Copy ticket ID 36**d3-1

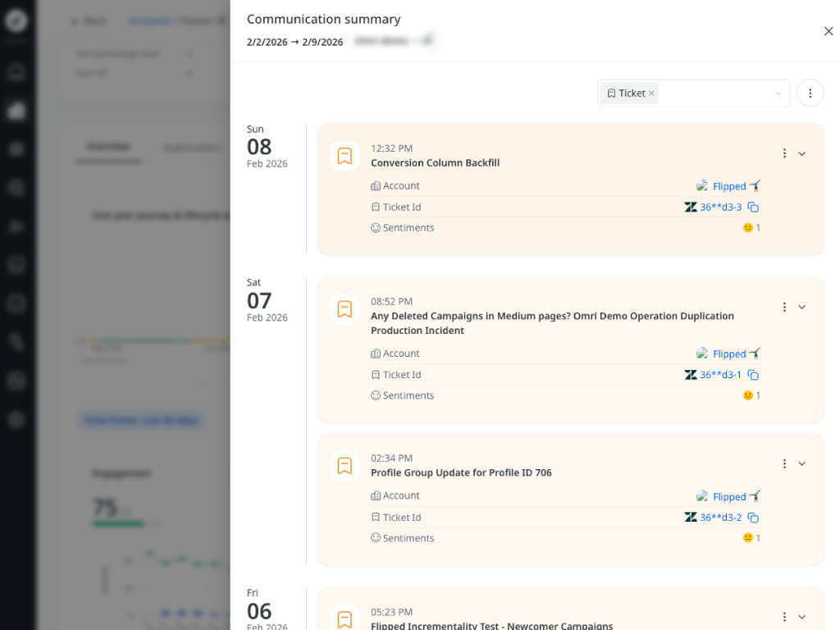point(753,375)
